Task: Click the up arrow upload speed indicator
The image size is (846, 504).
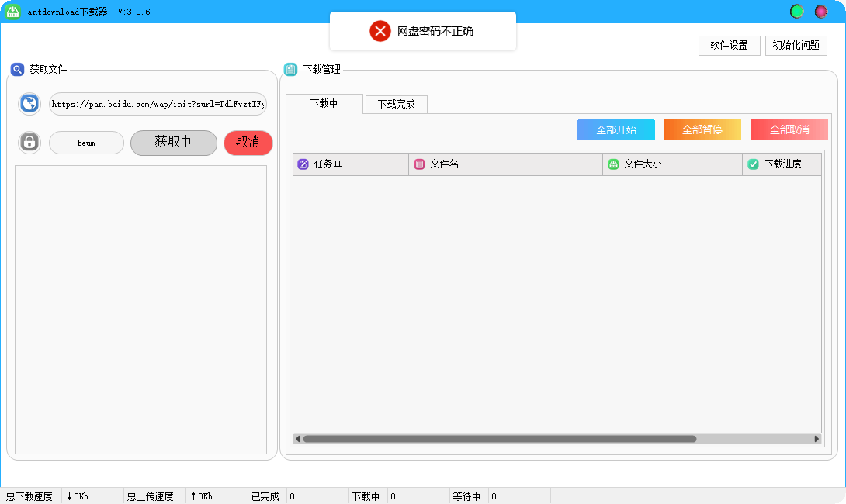Action: (x=194, y=496)
